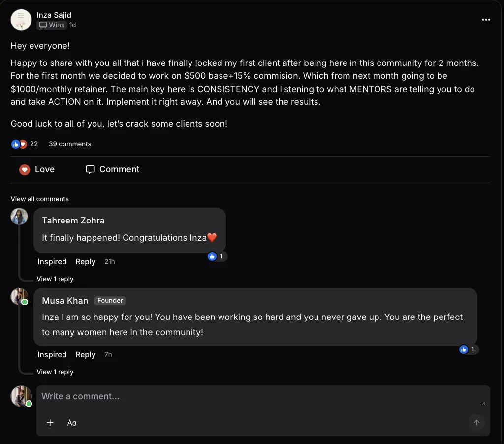This screenshot has height=444, width=504.
Task: Toggle Inspired on Musa Khan's comment
Action: pos(52,355)
